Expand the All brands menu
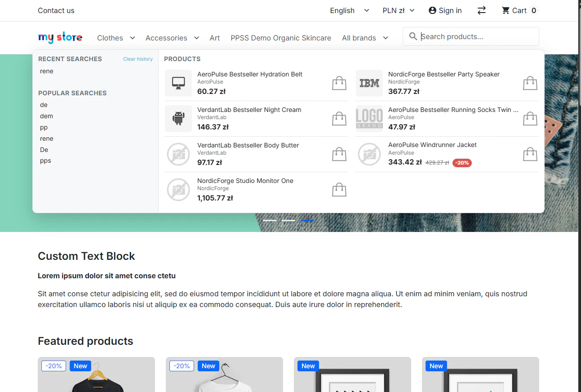This screenshot has width=581, height=392. (365, 38)
